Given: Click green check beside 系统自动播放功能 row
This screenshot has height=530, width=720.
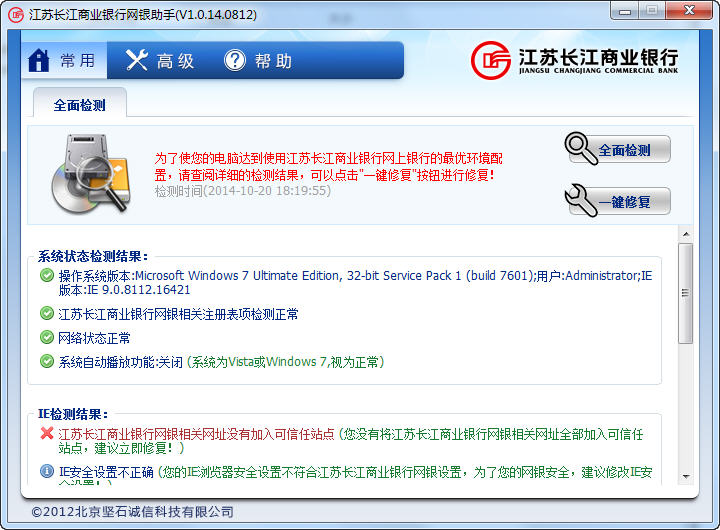Looking at the screenshot, I should coord(47,361).
